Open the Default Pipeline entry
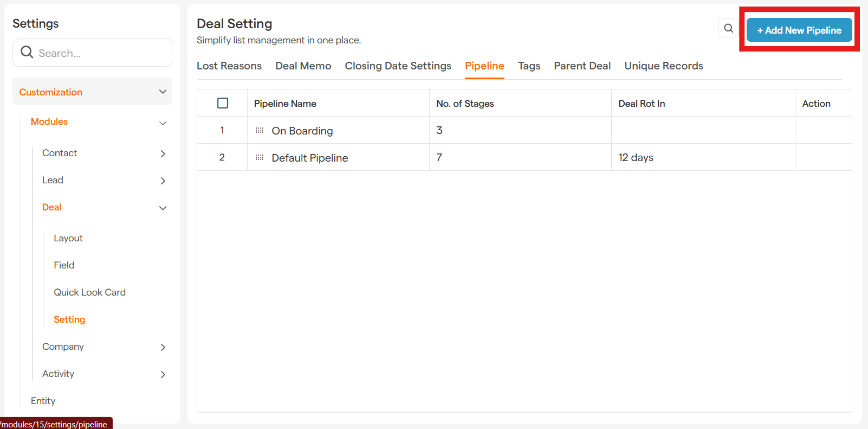The width and height of the screenshot is (868, 429). [x=309, y=158]
